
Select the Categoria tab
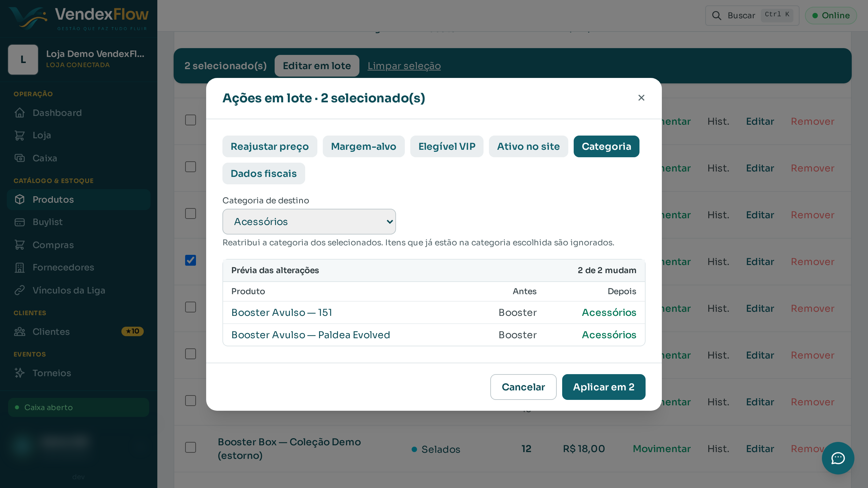coord(607,146)
